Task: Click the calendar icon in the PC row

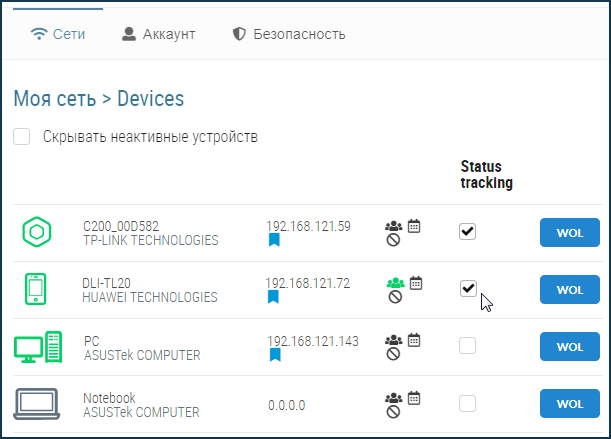Action: click(x=414, y=340)
